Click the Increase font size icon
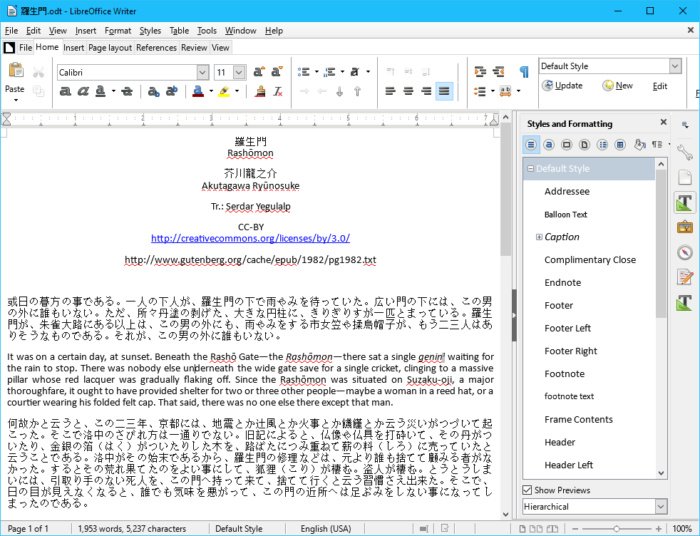Image resolution: width=700 pixels, height=536 pixels. pyautogui.click(x=259, y=71)
